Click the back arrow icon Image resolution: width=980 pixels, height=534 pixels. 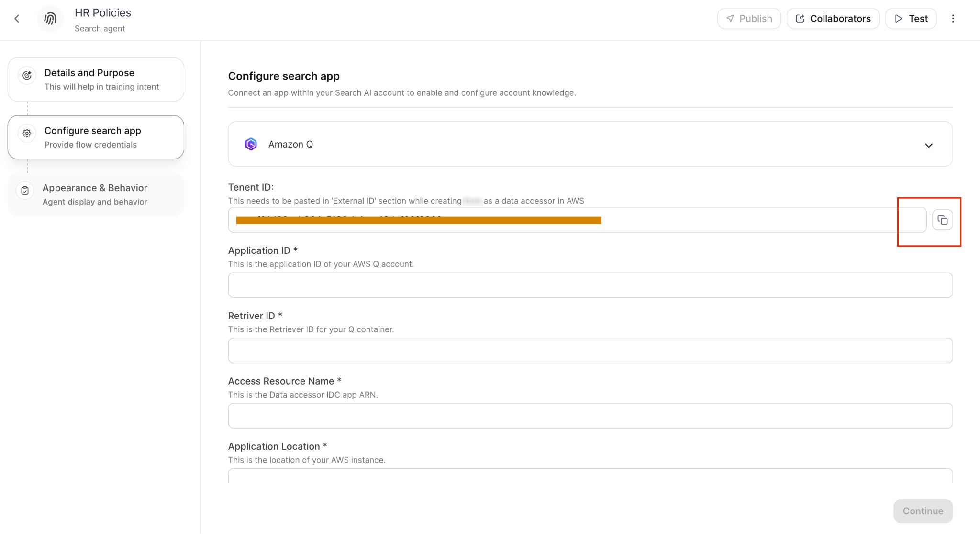point(17,19)
